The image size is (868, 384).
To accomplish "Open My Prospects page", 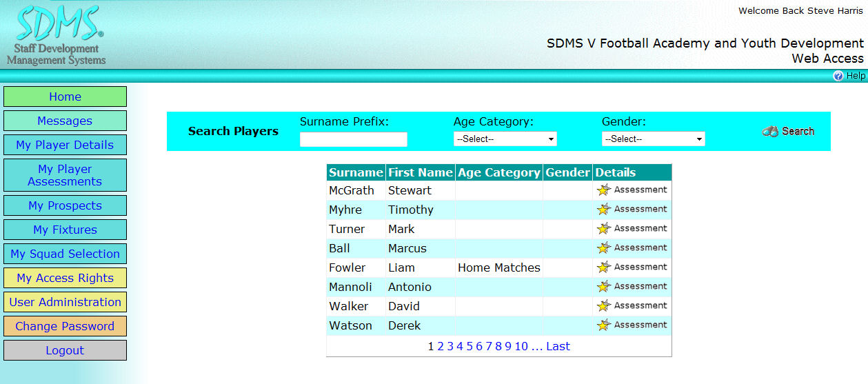I will [x=65, y=205].
